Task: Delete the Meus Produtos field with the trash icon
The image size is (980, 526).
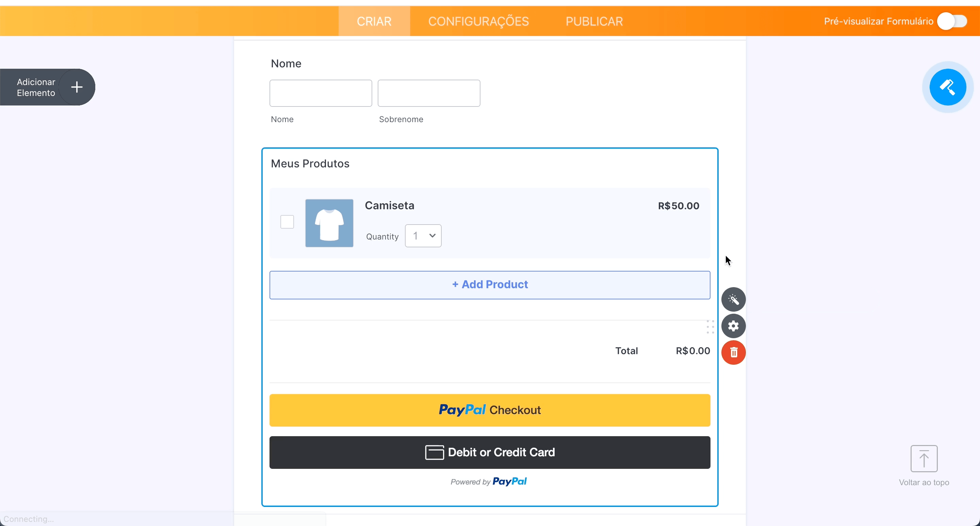Action: point(733,352)
